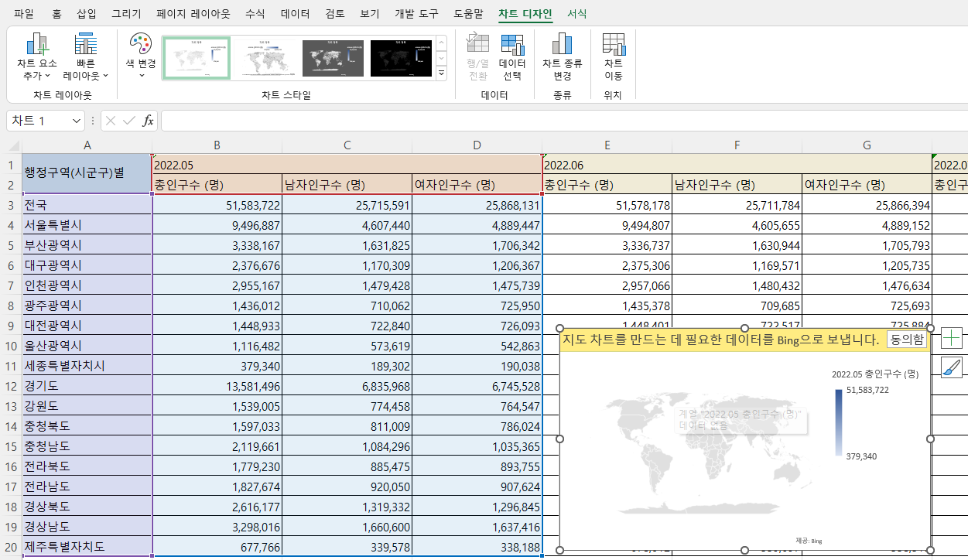Viewport: 968px width, 560px height.
Task: Open the 차트 요소 추가 menu
Action: (36, 57)
